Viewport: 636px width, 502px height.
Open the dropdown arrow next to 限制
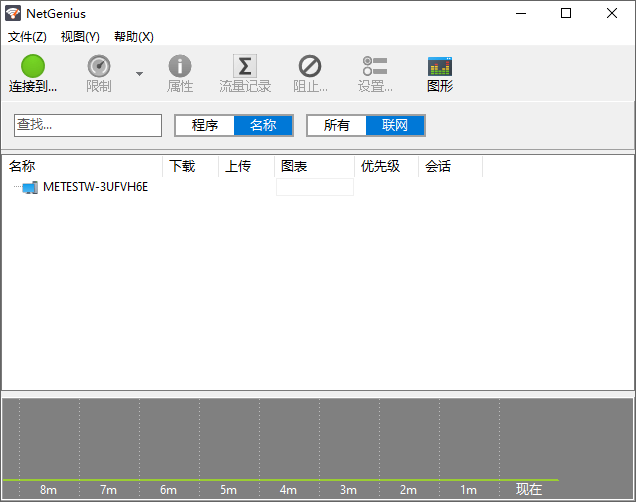point(139,74)
